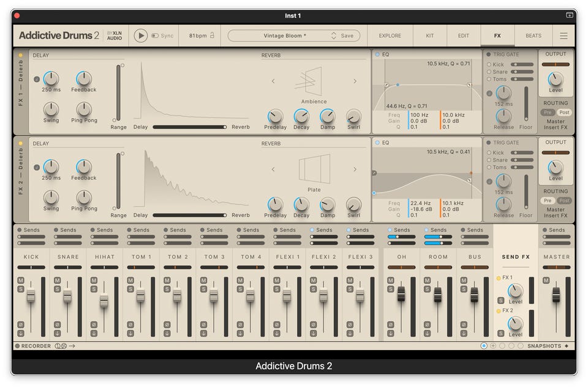Select next reverb type in FX 1
Image resolution: width=588 pixels, height=388 pixels.
(355, 81)
